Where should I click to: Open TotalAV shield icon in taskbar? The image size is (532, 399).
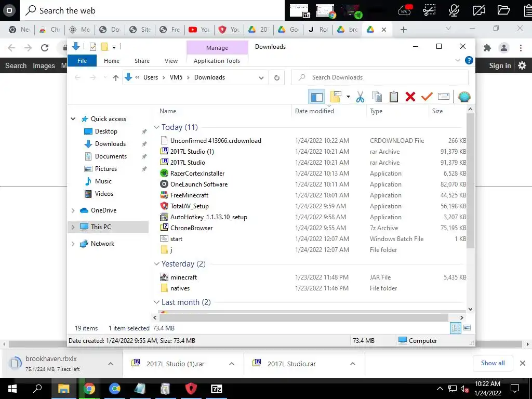coord(191,389)
